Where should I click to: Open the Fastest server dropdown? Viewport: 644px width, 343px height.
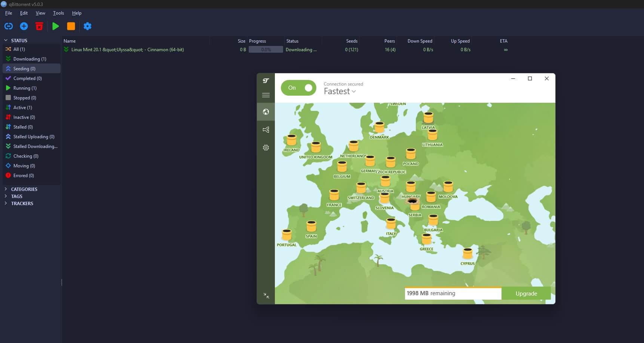[x=340, y=92]
